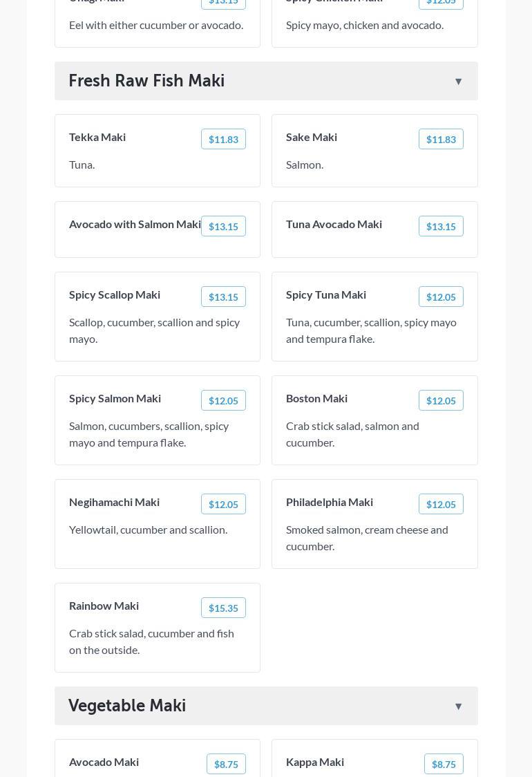Open the Rainbow Maki item title
The image size is (532, 777).
[104, 606]
